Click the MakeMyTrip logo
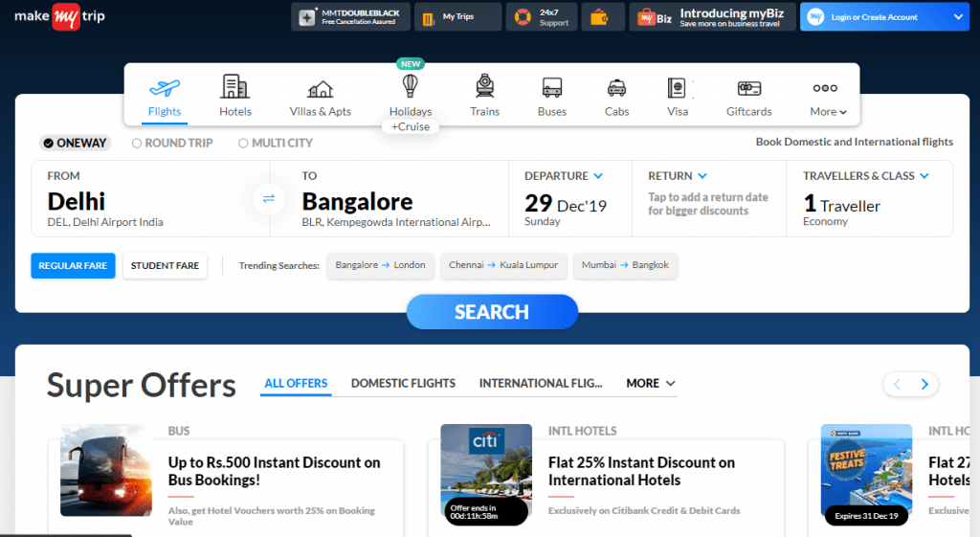Image resolution: width=980 pixels, height=537 pixels. pos(60,16)
